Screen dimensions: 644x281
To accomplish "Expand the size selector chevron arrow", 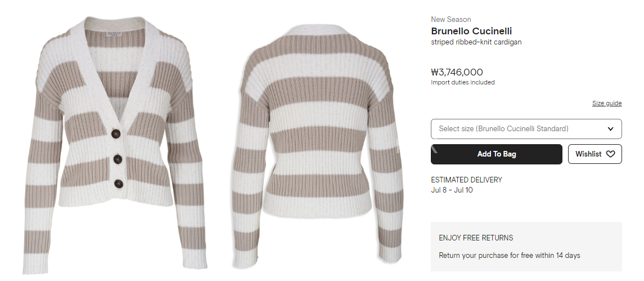I will [x=610, y=129].
